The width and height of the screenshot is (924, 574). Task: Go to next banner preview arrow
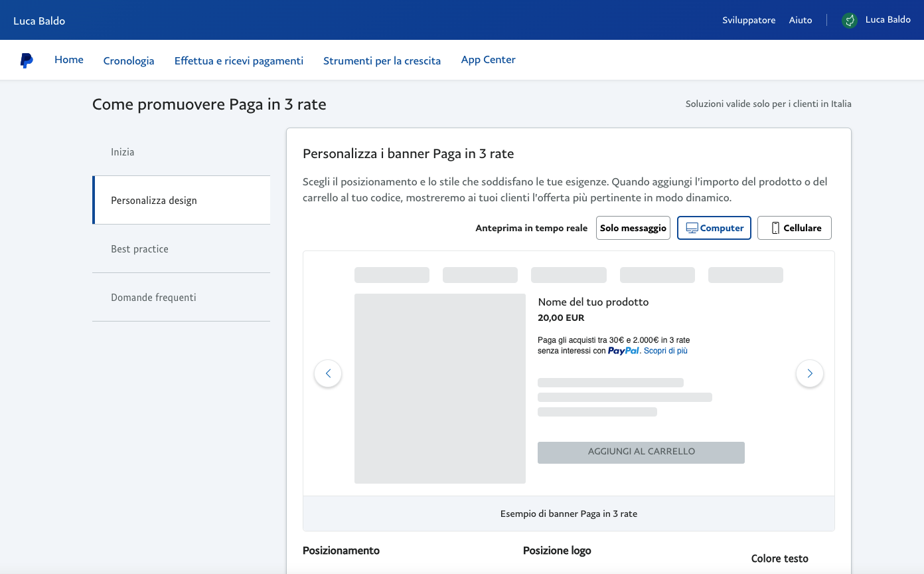click(810, 373)
